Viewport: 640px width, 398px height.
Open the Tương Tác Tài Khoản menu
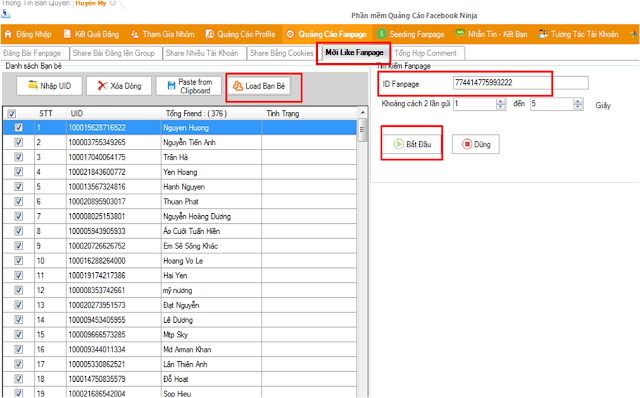tap(578, 34)
